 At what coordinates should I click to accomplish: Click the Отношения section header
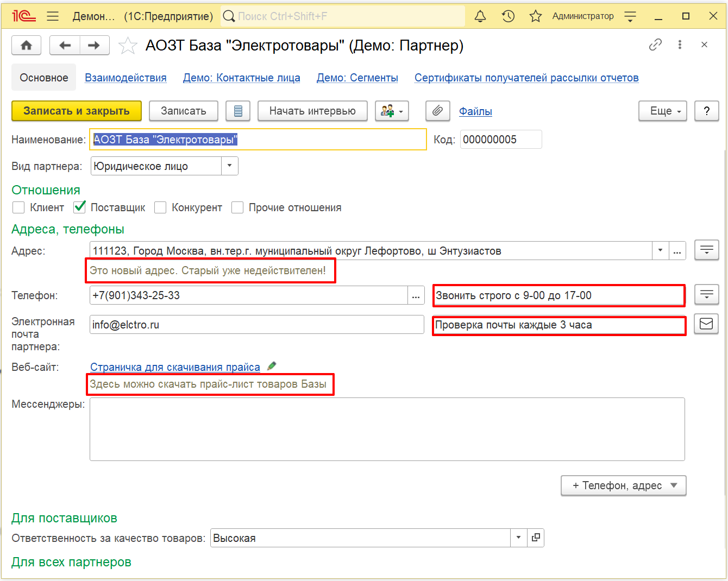(x=46, y=190)
